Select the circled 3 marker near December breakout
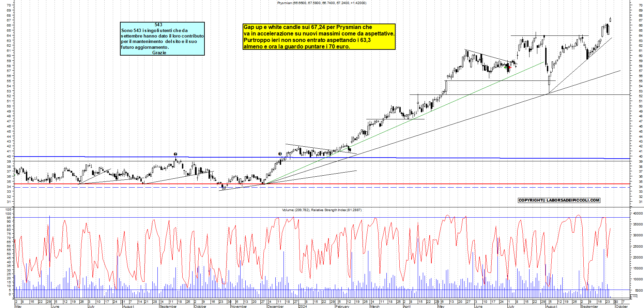The width and height of the screenshot is (644, 308). point(280,154)
